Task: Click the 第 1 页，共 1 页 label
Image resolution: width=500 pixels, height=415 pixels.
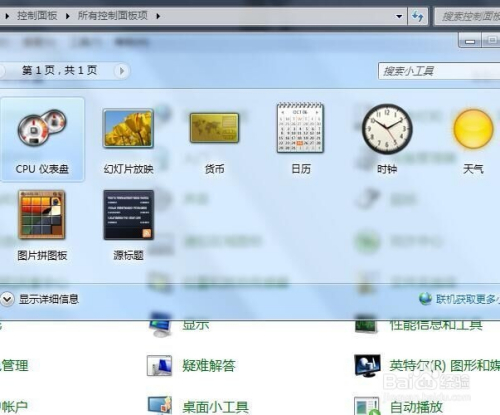Action: 60,70
